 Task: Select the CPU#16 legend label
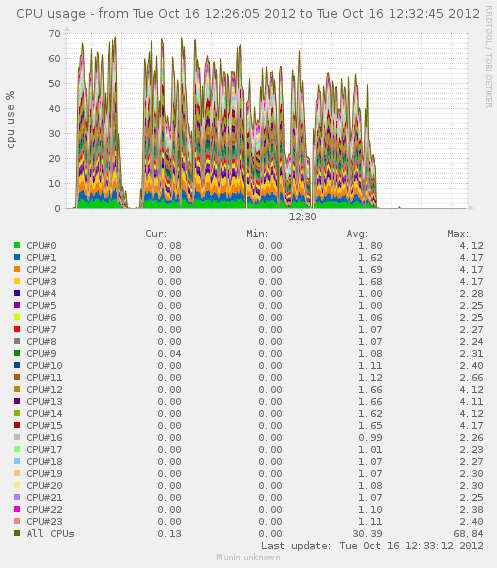point(44,438)
